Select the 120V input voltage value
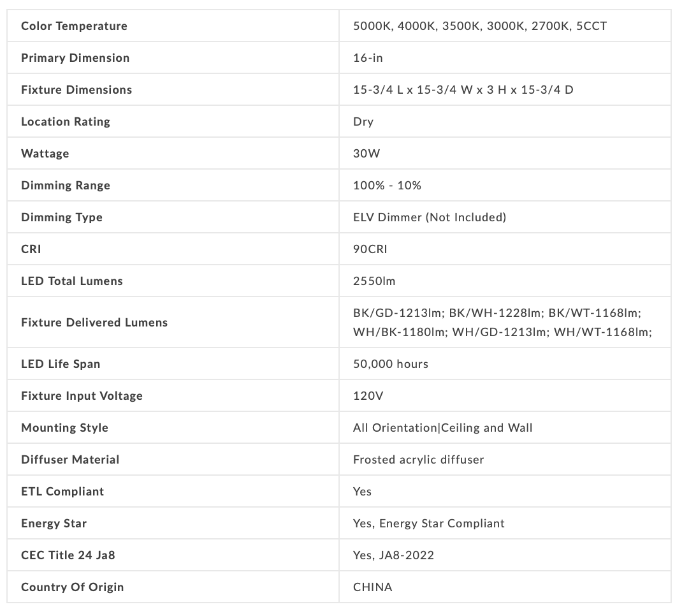Image resolution: width=682 pixels, height=616 pixels. click(368, 396)
